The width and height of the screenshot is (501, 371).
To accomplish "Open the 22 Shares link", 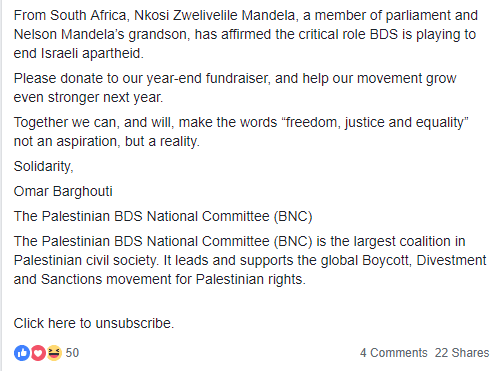I will click(462, 353).
